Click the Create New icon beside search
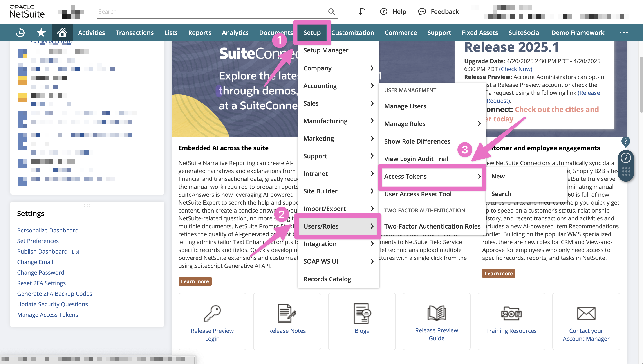 pos(362,11)
